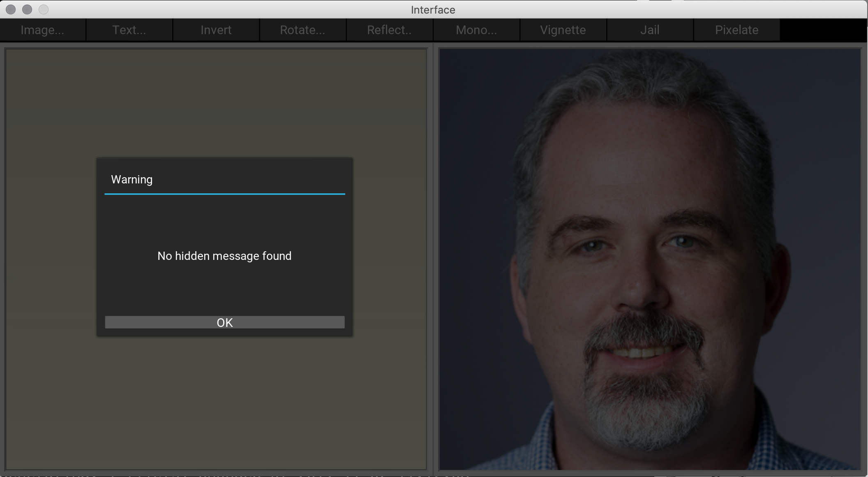Dismiss the warning with OK
The height and width of the screenshot is (477, 868).
[x=225, y=322]
